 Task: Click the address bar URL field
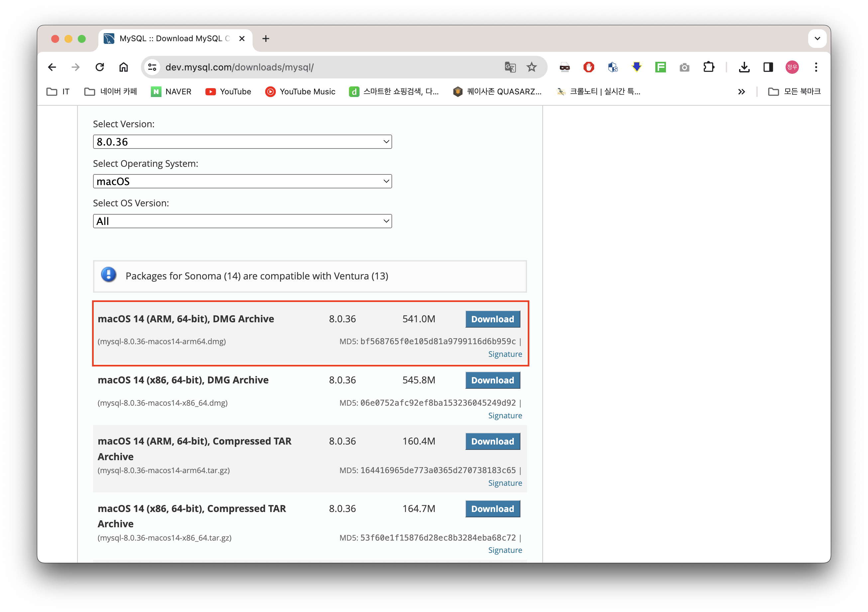[x=325, y=67]
